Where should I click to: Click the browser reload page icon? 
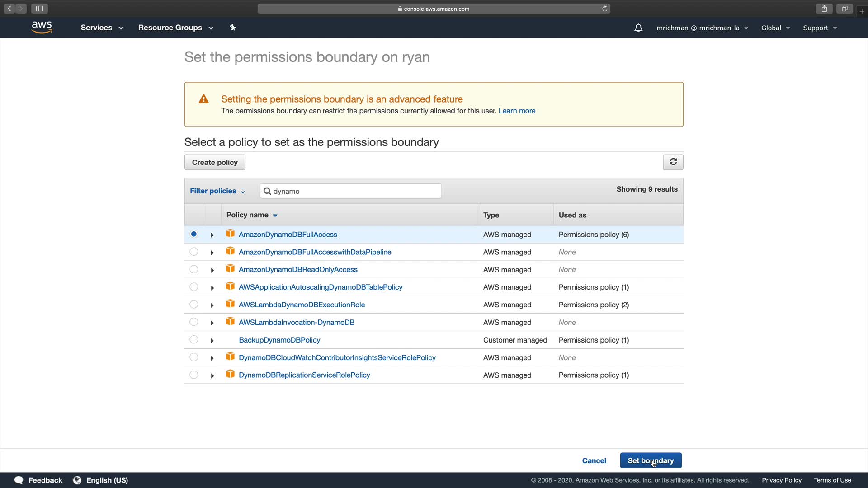coord(604,9)
